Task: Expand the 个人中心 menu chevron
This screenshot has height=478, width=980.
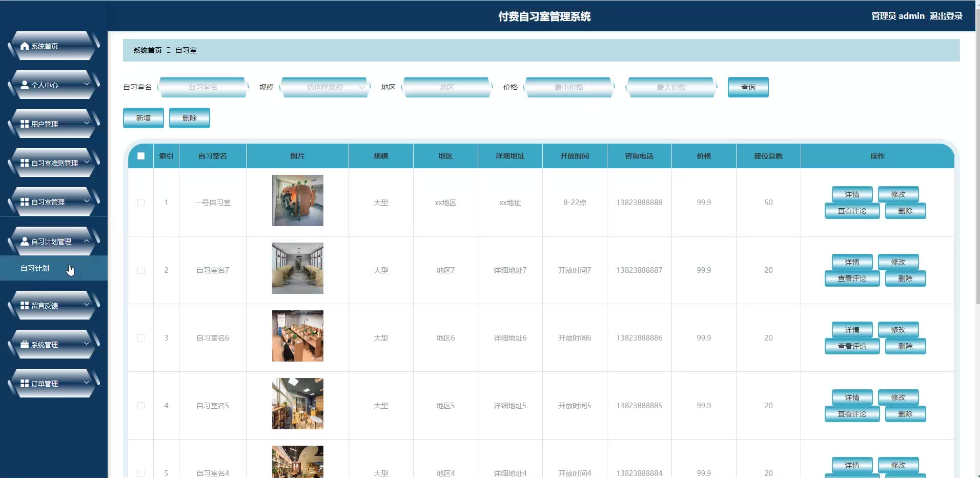Action: (x=87, y=84)
